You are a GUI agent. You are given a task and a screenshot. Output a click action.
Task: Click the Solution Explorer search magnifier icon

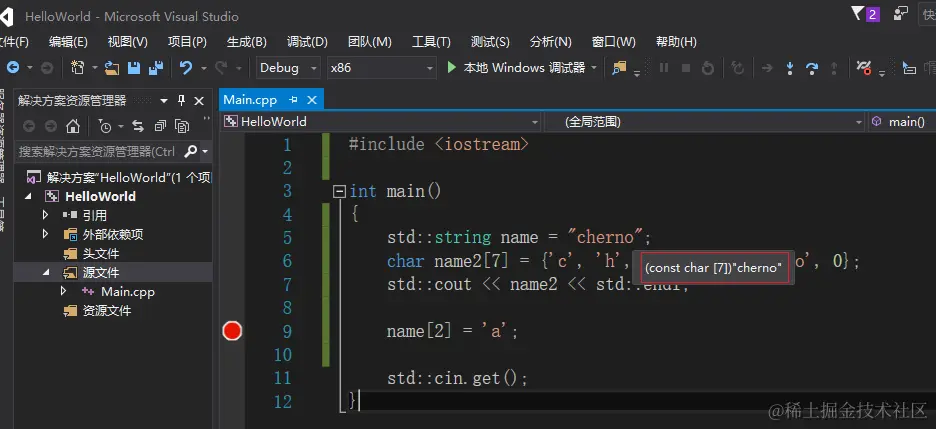click(x=190, y=152)
